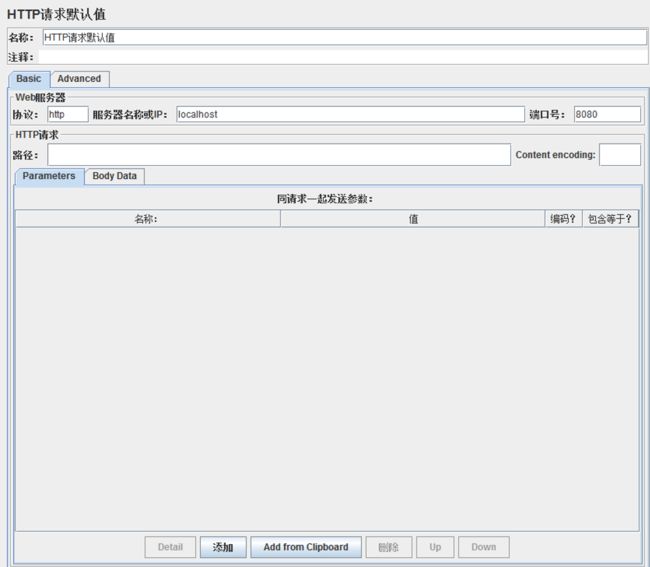The height and width of the screenshot is (567, 650).
Task: Click the 协议 protocol field containing http
Action: [x=68, y=114]
